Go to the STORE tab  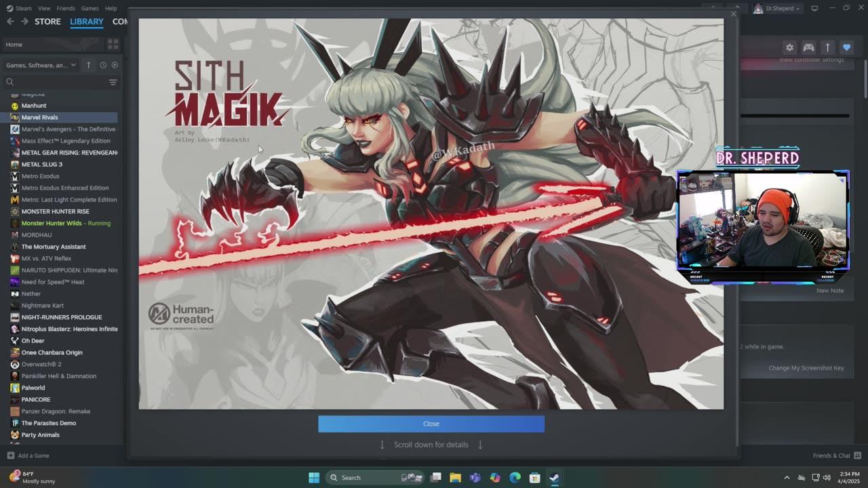click(x=47, y=22)
